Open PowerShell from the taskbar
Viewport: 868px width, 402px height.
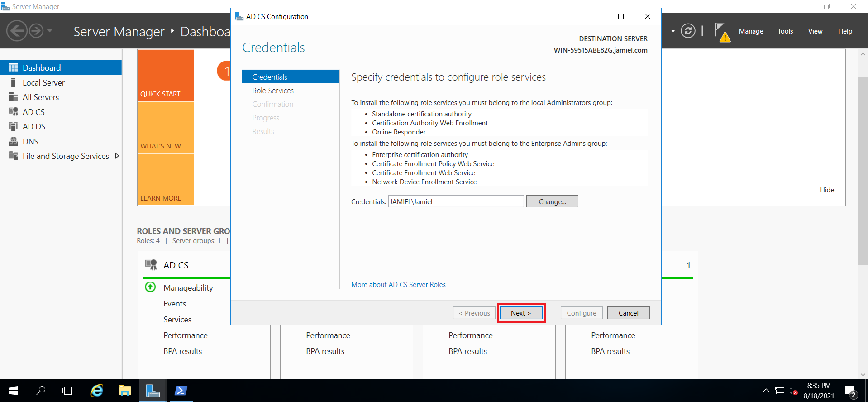pos(181,391)
